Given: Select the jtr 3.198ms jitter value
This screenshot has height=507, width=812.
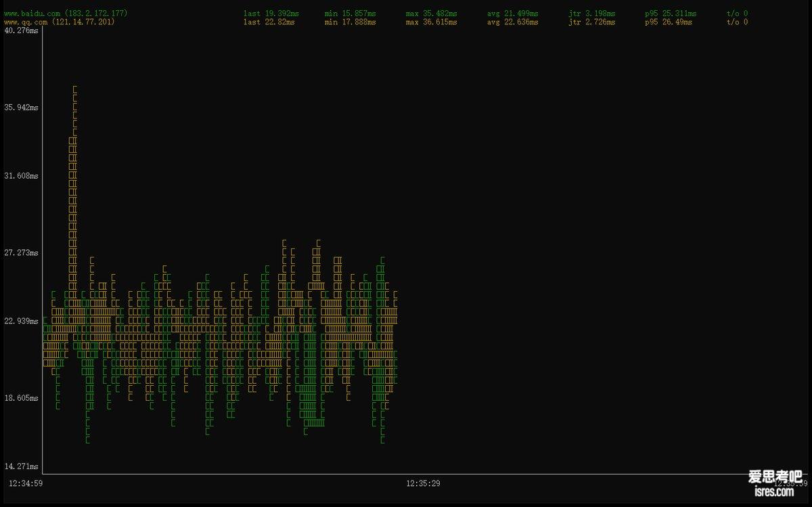Looking at the screenshot, I should point(592,14).
